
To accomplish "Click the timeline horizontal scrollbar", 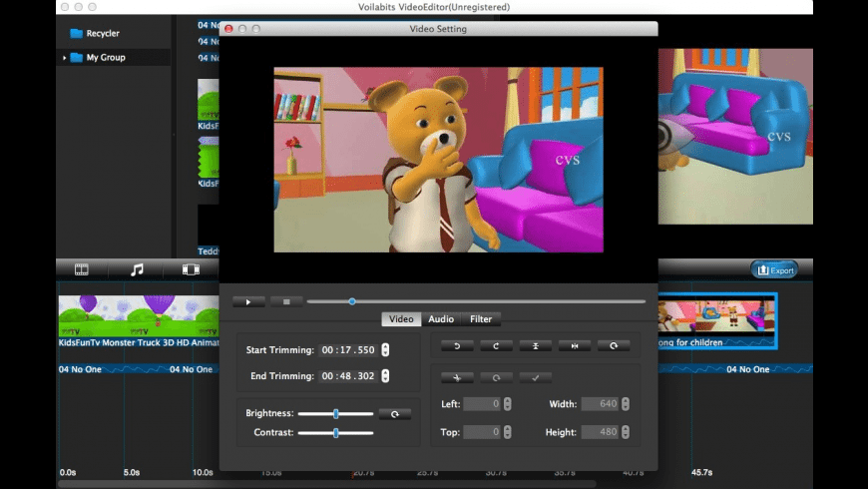I will click(326, 484).
